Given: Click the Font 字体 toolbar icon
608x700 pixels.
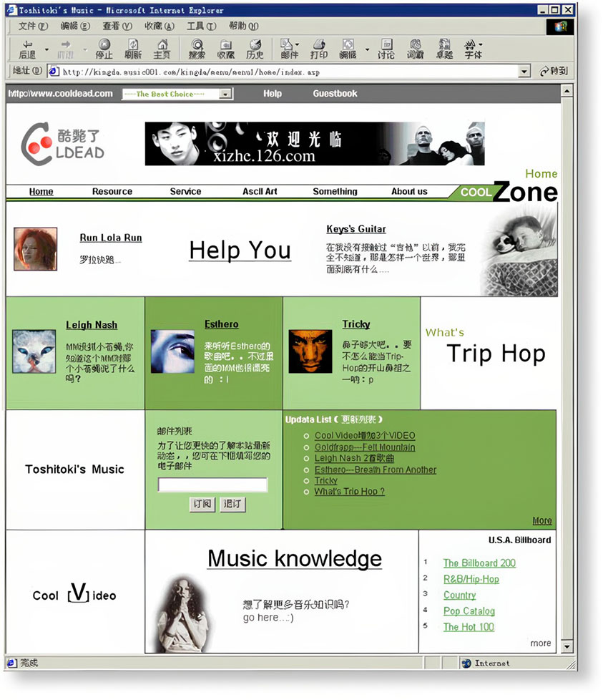Looking at the screenshot, I should pyautogui.click(x=473, y=49).
